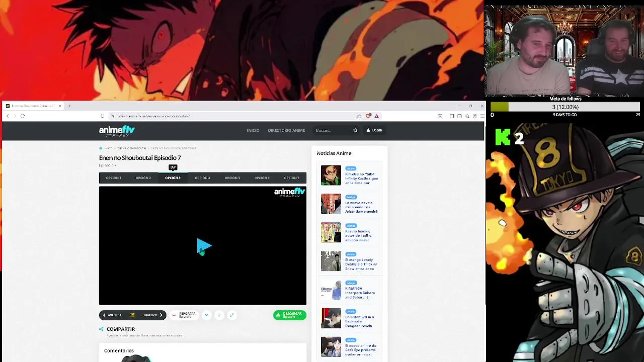Play the Enen no Shouboutai episode video
This screenshot has height=362, width=644.
(204, 246)
